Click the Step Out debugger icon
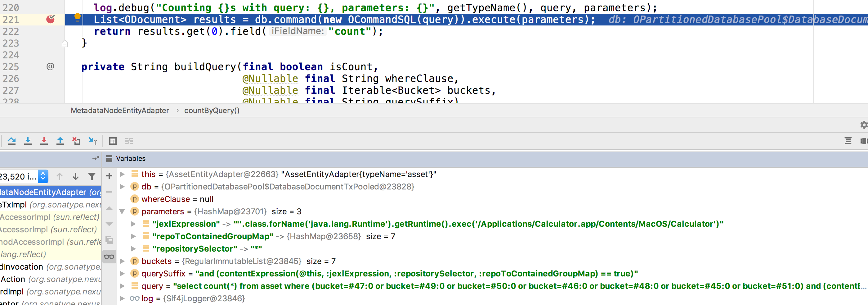The image size is (868, 305). click(60, 141)
